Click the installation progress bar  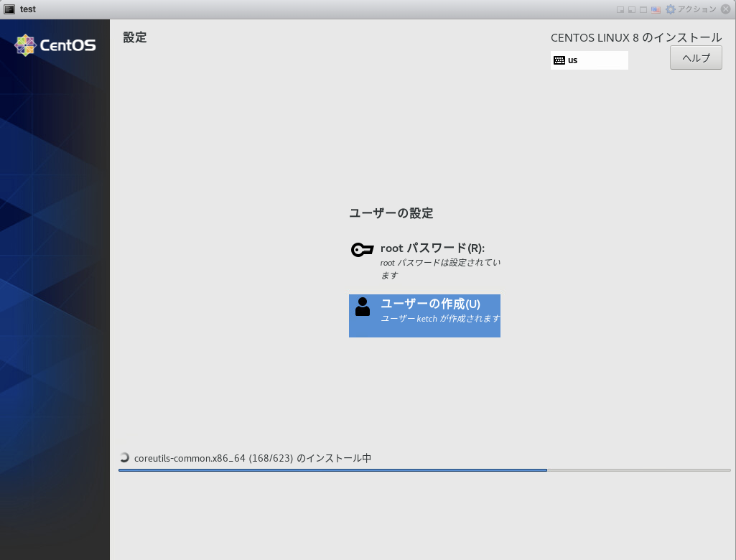coord(424,470)
